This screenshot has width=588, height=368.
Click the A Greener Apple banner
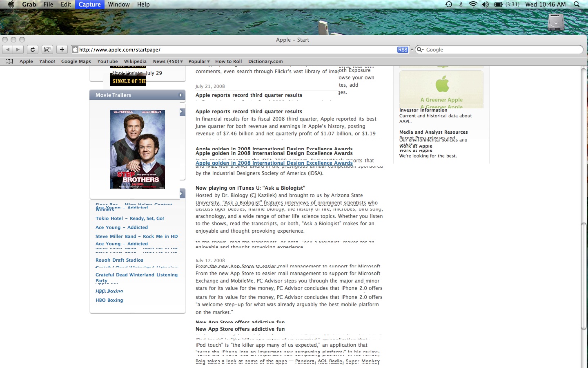(x=441, y=89)
